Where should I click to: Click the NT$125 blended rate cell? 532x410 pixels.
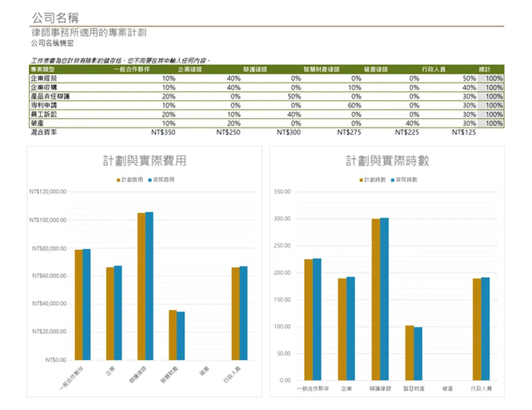point(463,133)
